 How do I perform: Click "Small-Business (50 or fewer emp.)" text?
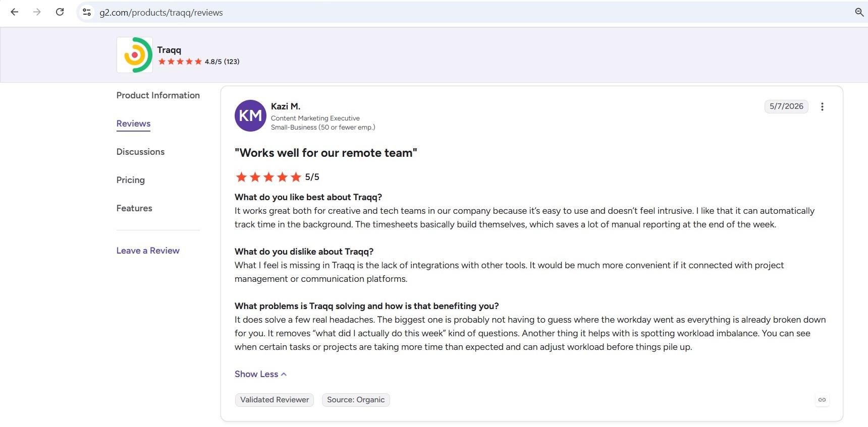(323, 128)
